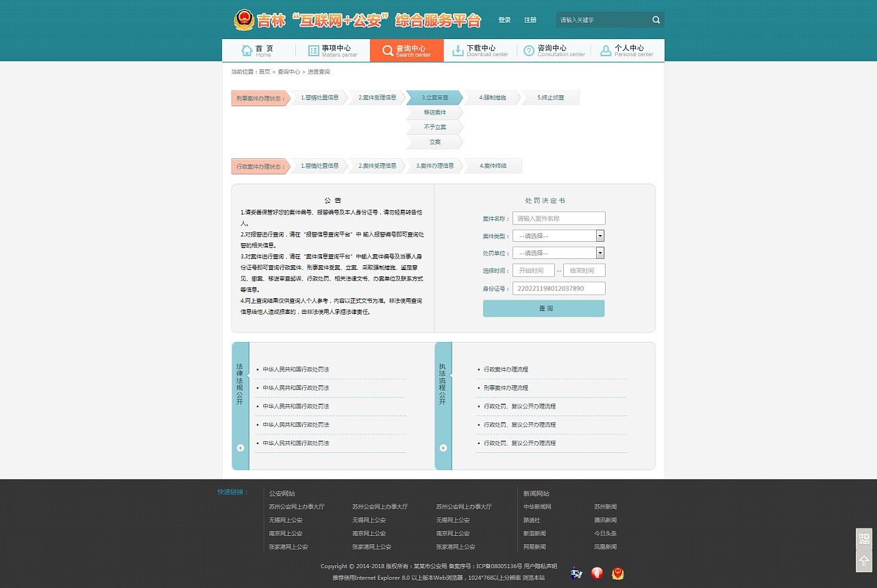
Task: Click the 案件名称 input field
Action: pyautogui.click(x=559, y=218)
